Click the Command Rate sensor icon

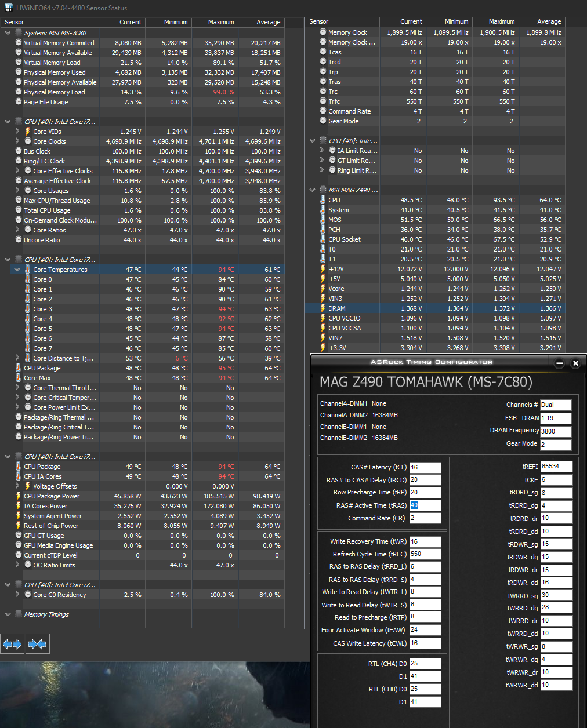323,111
